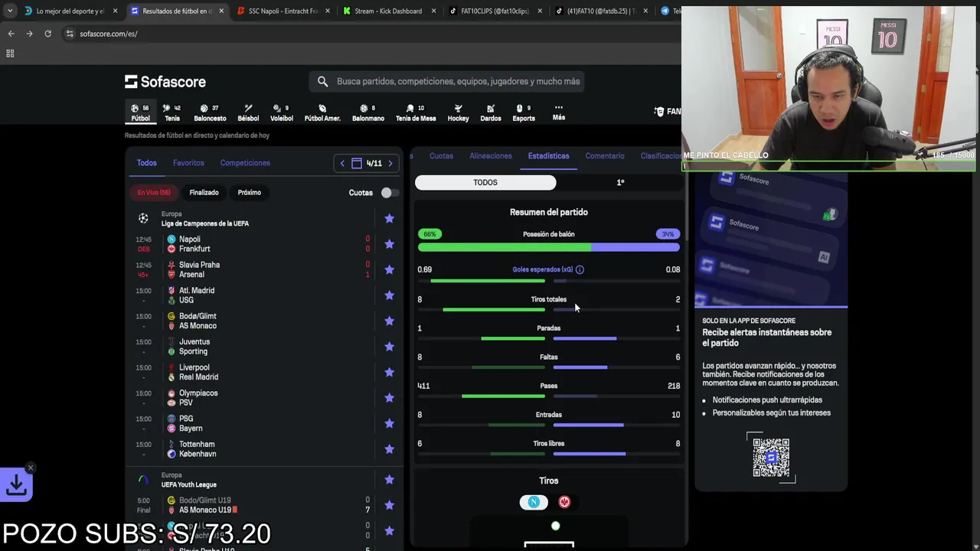Favorite the Liverpool vs Real Madrid match
Screen dimensions: 980x551
[389, 372]
